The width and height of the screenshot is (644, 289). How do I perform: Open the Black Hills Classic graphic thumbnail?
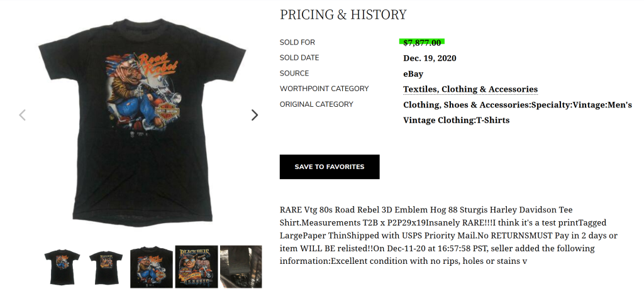coord(196,267)
